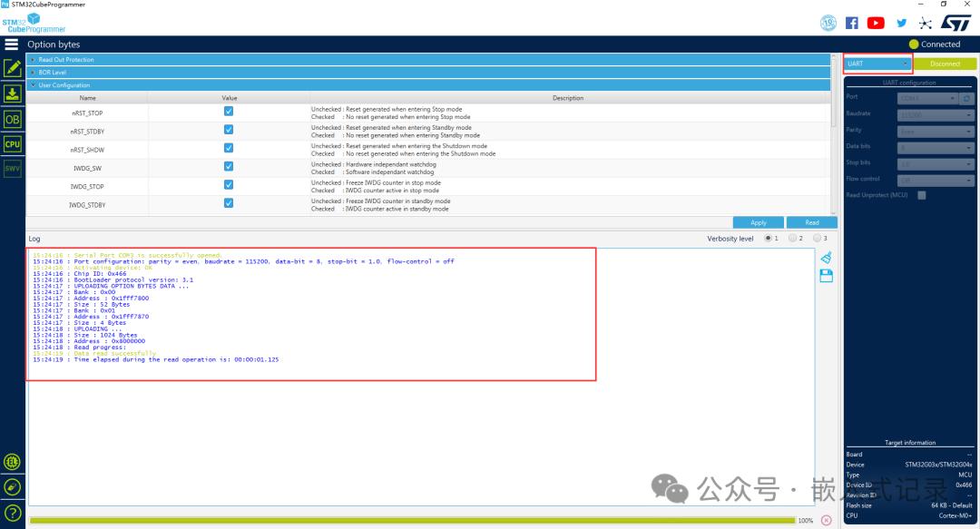The image size is (980, 529).
Task: Select verbosity level 3
Action: (x=817, y=239)
